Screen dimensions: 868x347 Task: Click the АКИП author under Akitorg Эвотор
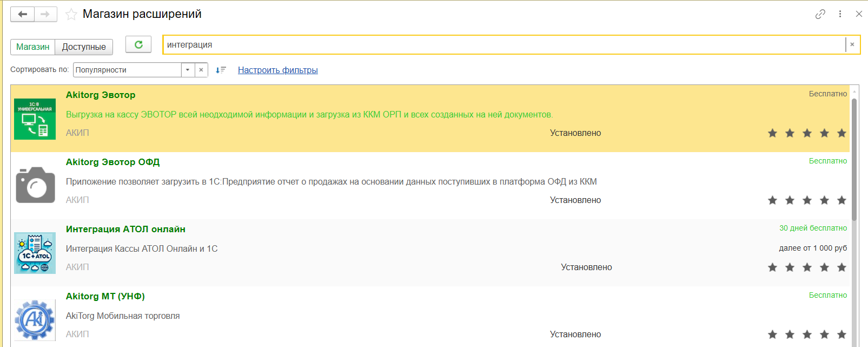pos(77,133)
